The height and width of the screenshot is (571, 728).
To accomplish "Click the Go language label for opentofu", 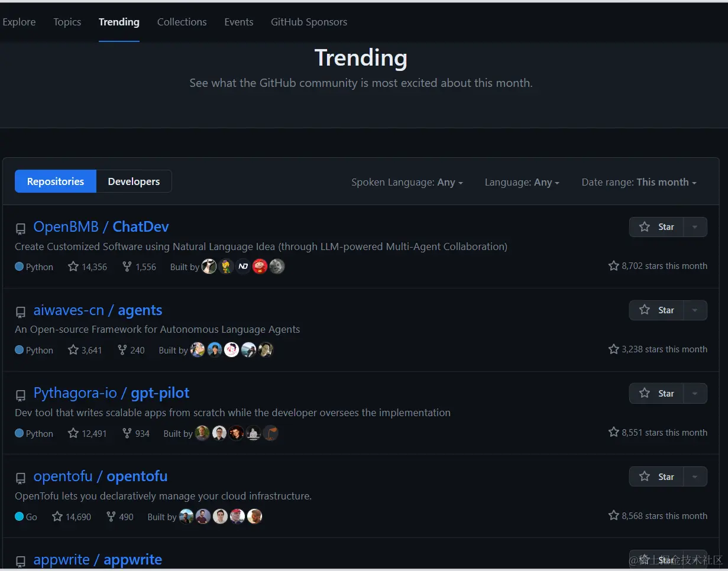I will point(26,517).
